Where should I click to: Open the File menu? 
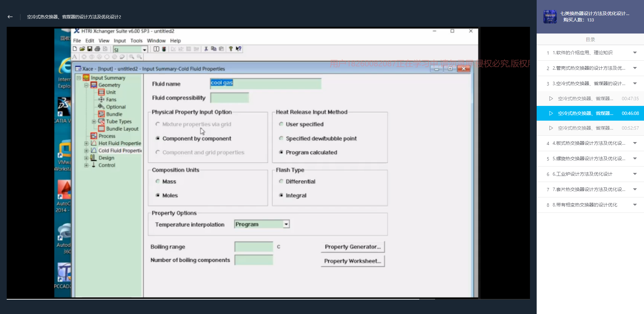coord(77,41)
